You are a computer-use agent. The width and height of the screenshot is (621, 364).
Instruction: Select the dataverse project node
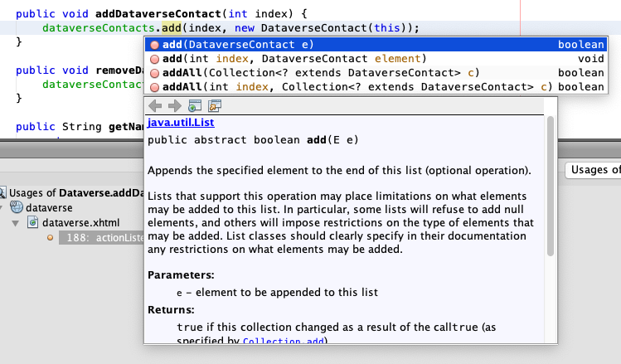[x=49, y=207]
